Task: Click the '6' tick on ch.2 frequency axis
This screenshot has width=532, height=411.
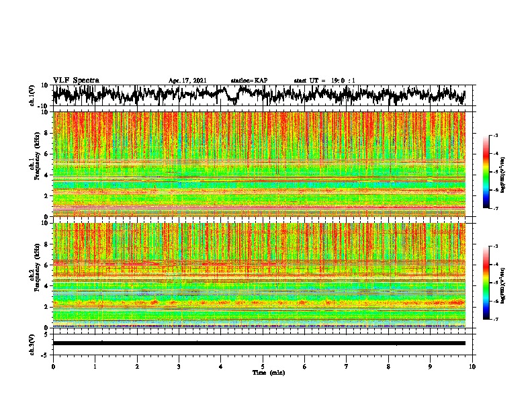Action: pyautogui.click(x=47, y=265)
